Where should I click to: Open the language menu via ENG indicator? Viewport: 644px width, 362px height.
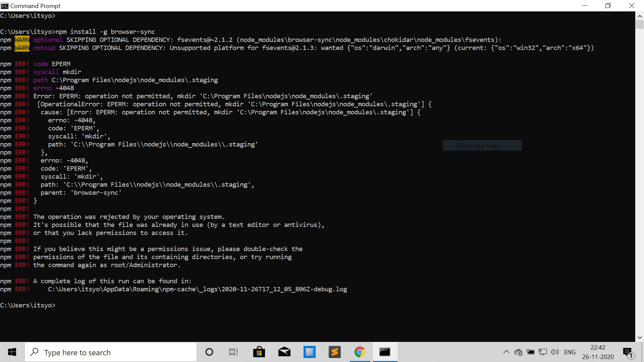coord(570,352)
